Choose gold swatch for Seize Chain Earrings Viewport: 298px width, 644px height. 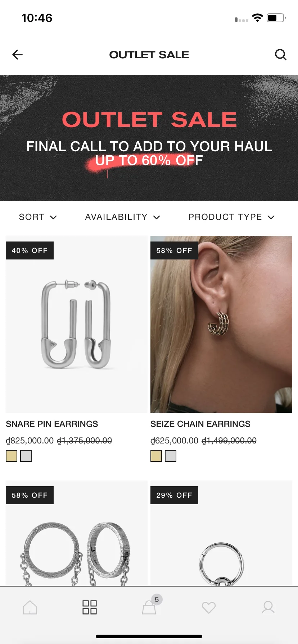156,456
